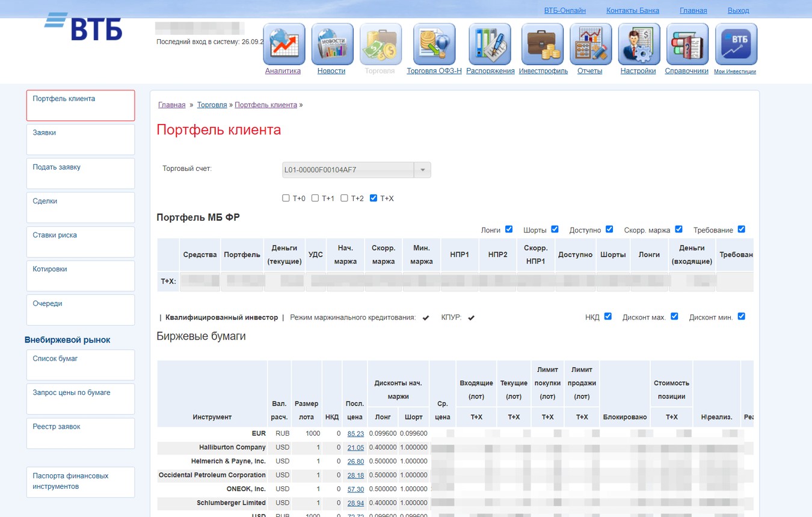Toggle the Доступно checkbox
812x517 pixels.
609,229
